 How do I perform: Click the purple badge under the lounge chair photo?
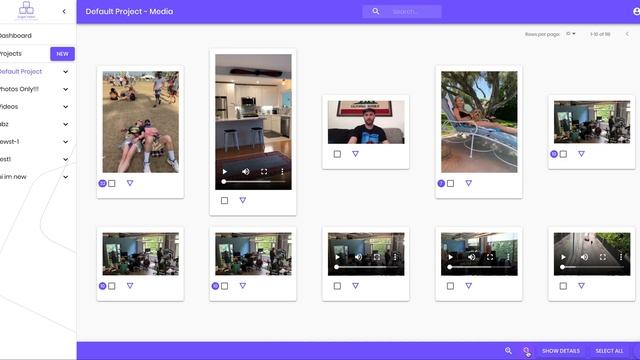tap(441, 184)
